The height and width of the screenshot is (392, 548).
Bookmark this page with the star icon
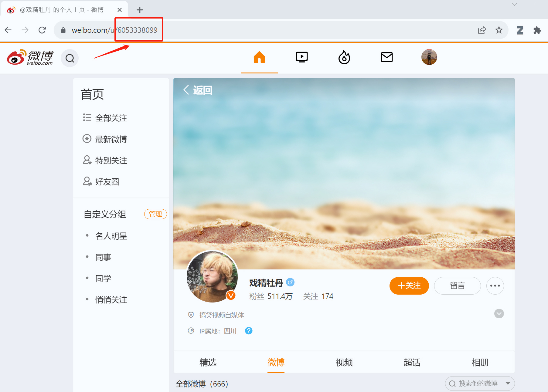pyautogui.click(x=499, y=30)
